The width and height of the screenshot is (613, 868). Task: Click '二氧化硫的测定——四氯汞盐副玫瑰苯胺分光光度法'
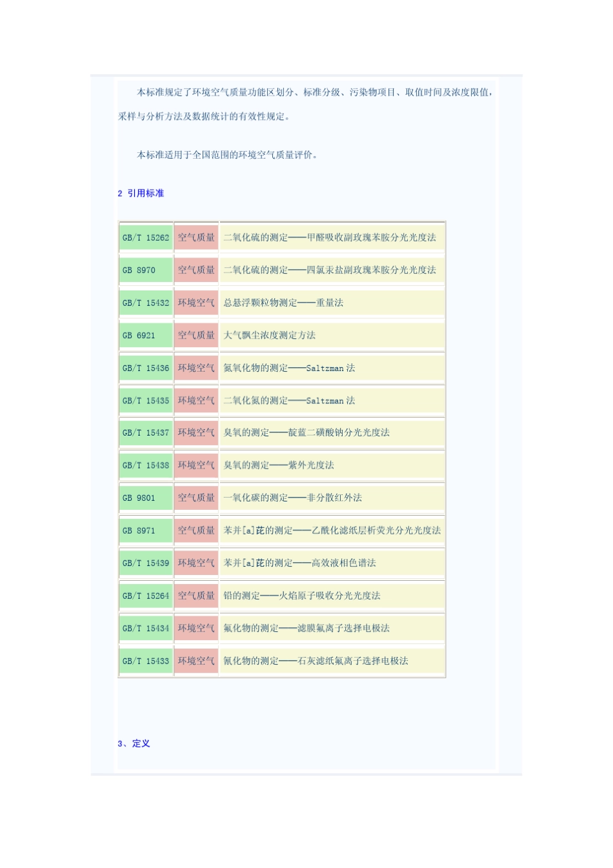click(330, 270)
